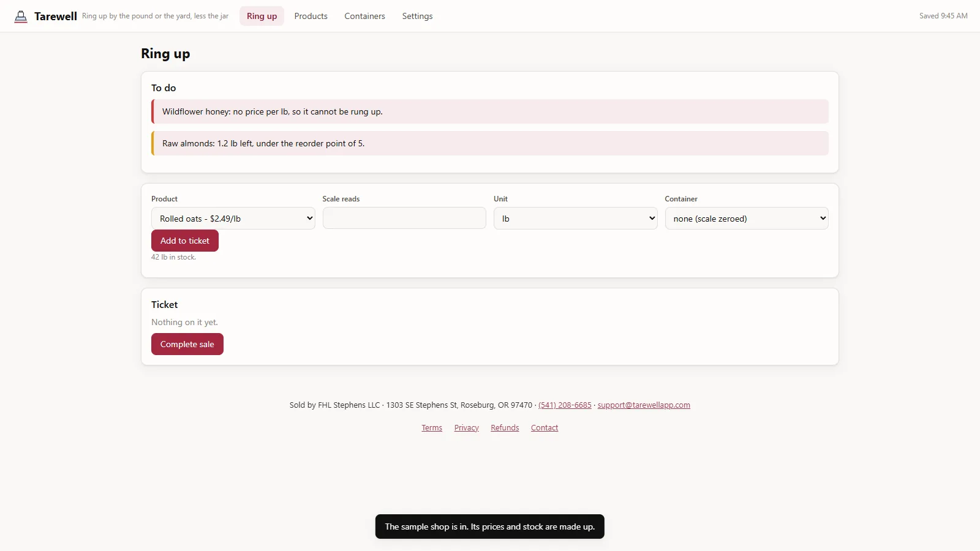Open the Contact footer link
This screenshot has height=551, width=980.
coord(545,428)
